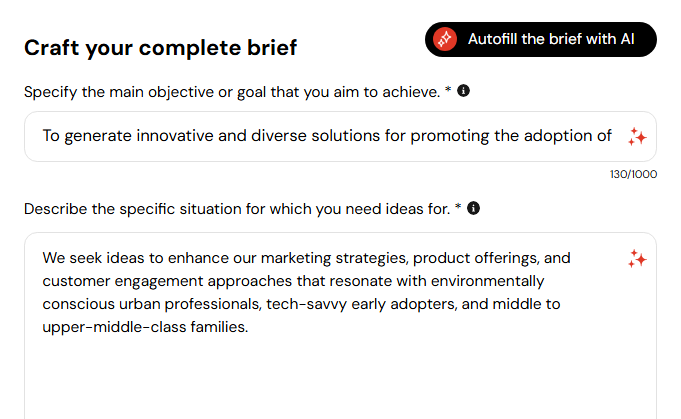Open the info icon beside the main objective label
Viewport: 681px width, 419px height.
point(463,91)
